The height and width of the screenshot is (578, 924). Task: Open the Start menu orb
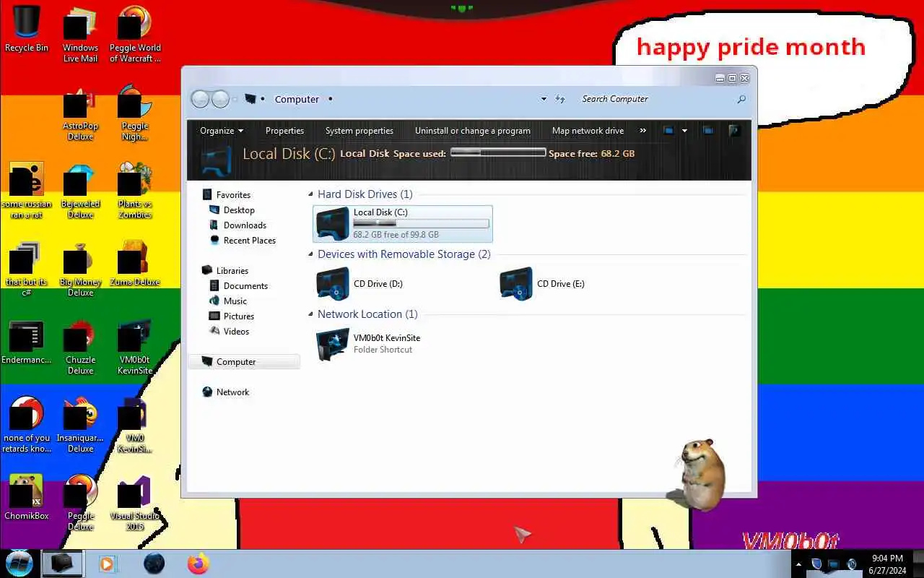[x=19, y=564]
